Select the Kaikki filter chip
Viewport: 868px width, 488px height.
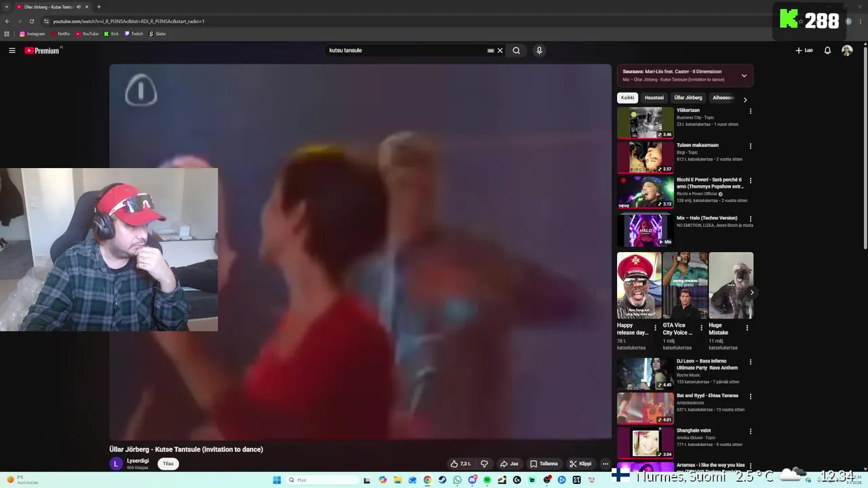(627, 98)
